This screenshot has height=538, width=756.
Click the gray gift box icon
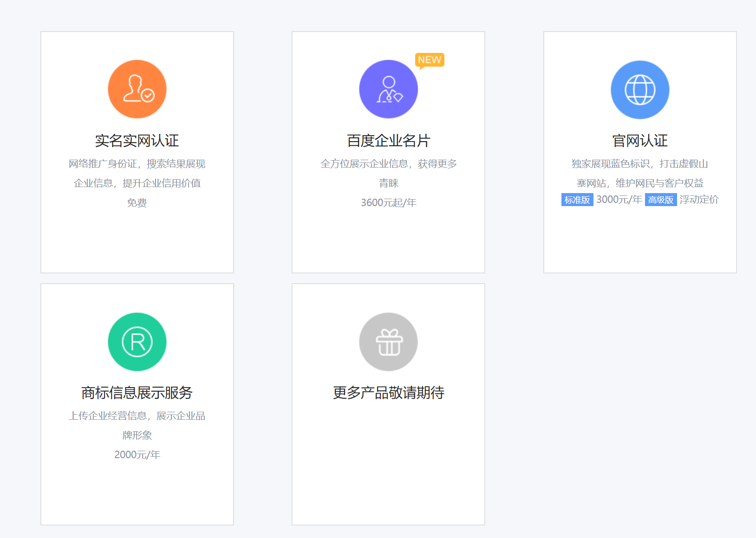(388, 342)
